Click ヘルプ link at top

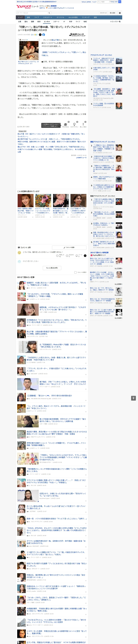(x=94, y=2)
